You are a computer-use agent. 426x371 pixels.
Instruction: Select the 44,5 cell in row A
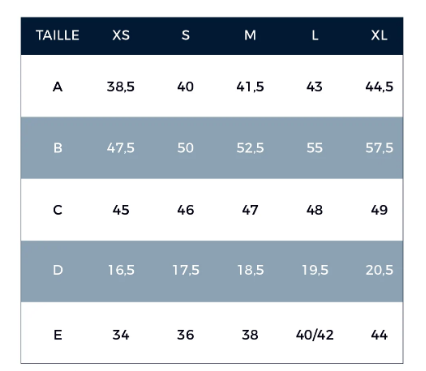[x=379, y=87]
